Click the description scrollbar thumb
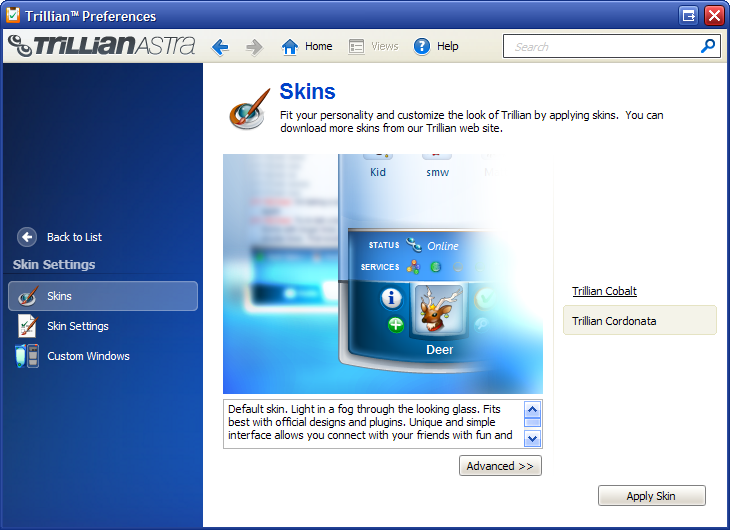Viewport: 730px width, 530px height. (532, 422)
